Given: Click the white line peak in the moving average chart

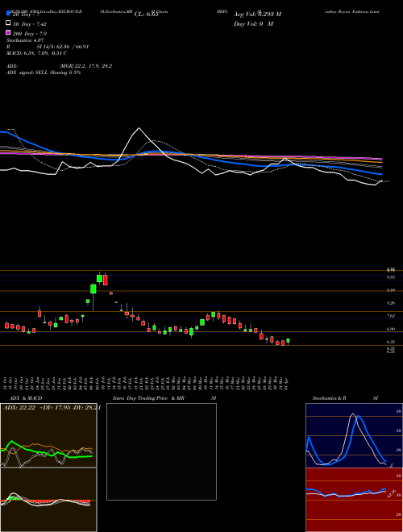Looking at the screenshot, I should [x=139, y=128].
